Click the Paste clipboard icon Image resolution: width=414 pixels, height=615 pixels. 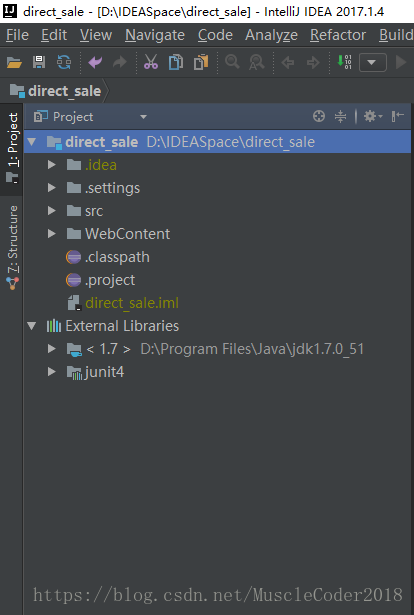coord(201,62)
